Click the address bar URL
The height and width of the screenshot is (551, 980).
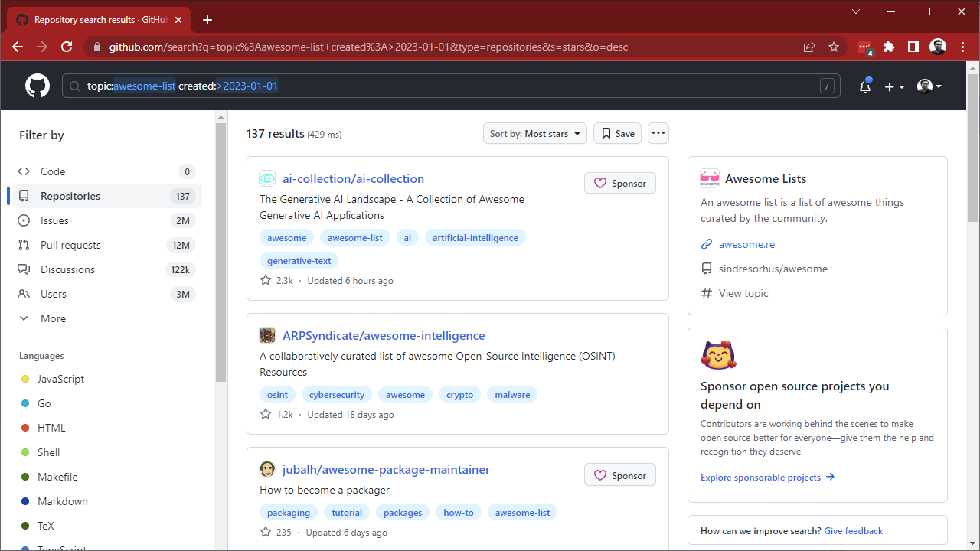tap(368, 47)
